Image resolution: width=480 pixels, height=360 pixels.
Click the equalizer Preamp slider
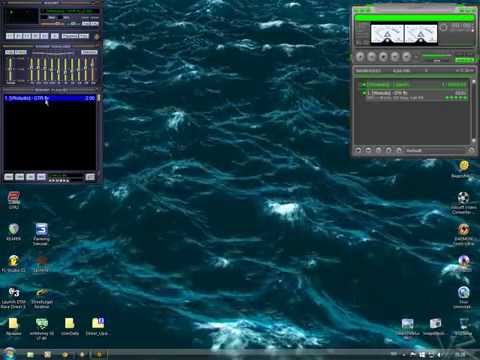[10, 69]
